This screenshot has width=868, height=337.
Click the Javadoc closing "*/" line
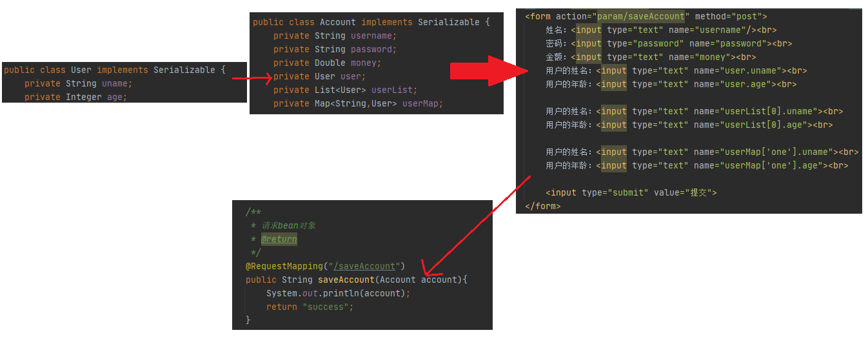[256, 252]
